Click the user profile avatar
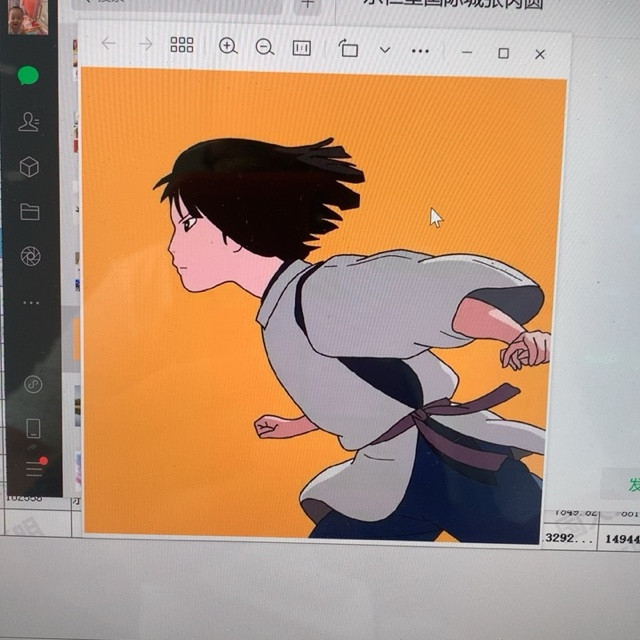 (27, 17)
